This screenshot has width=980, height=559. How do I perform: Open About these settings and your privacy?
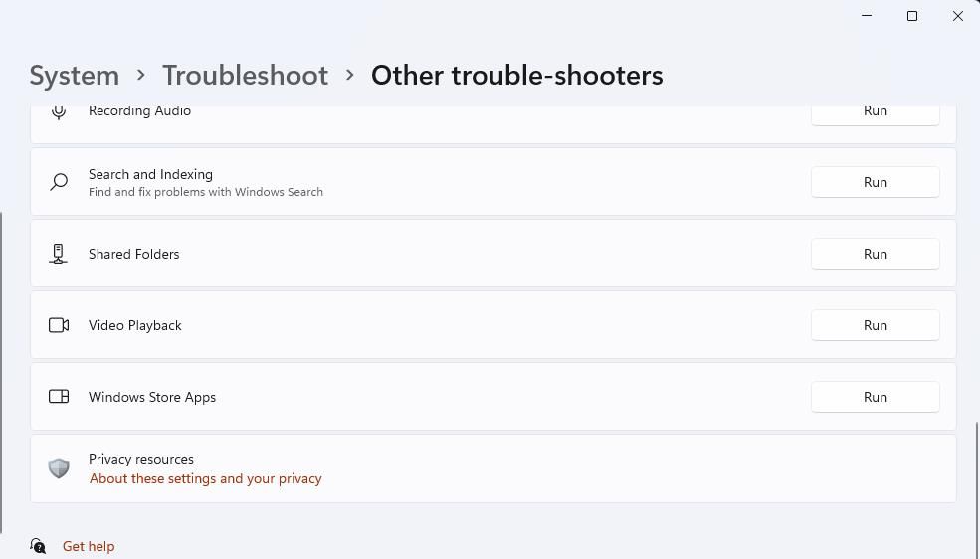[x=205, y=478]
